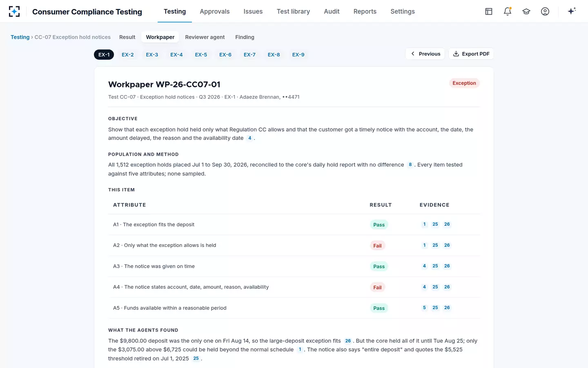588x368 pixels.
Task: Open the Settings navigation tab
Action: [x=403, y=11]
